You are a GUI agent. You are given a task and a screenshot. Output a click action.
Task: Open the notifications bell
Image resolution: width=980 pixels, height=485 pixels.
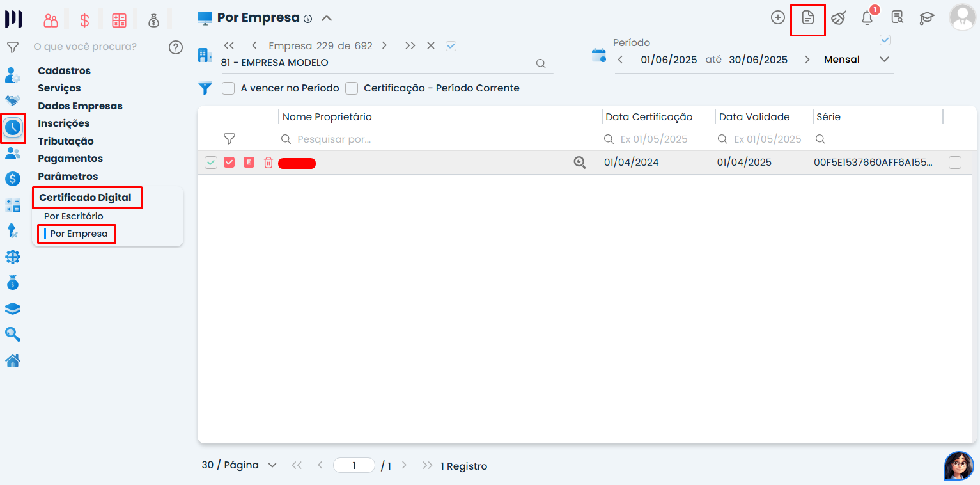coord(867,18)
